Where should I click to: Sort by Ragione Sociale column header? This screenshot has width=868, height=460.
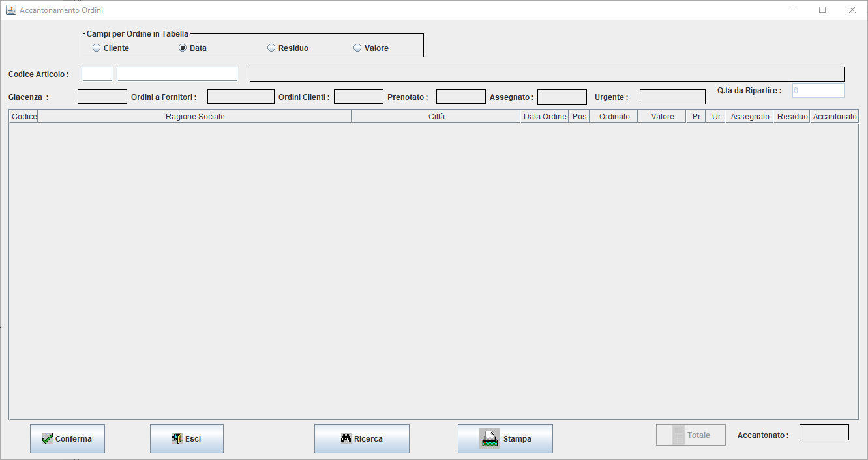pyautogui.click(x=194, y=117)
